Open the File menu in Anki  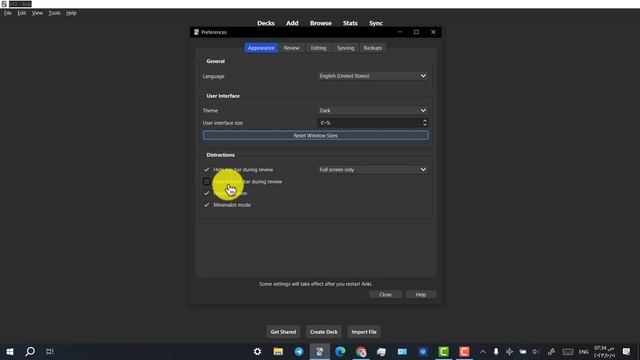8,13
